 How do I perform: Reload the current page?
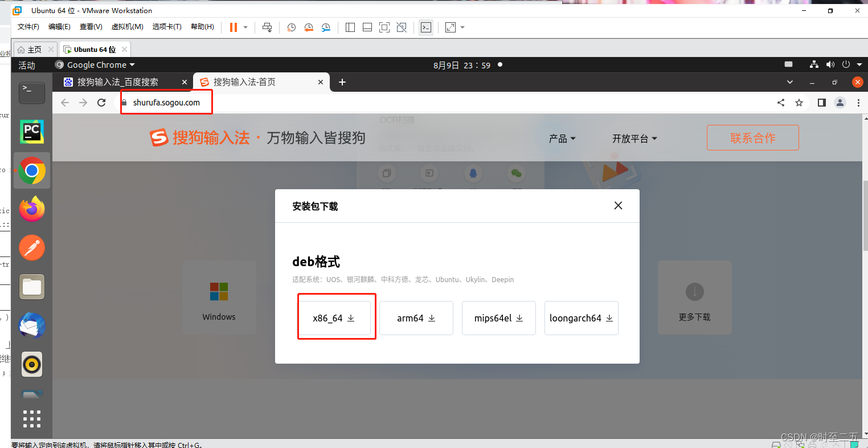point(101,103)
